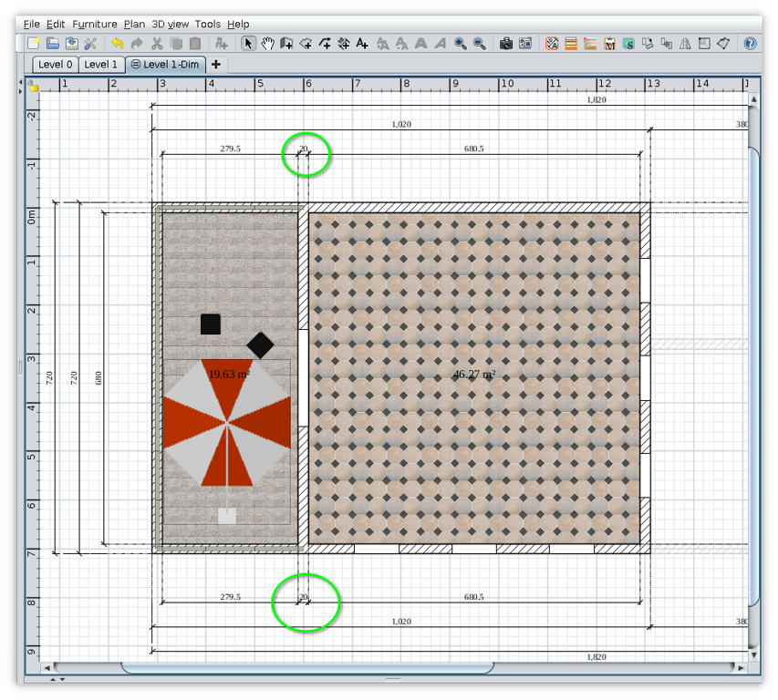Click the Add furniture chair icon
This screenshot has height=700, width=778.
(221, 44)
